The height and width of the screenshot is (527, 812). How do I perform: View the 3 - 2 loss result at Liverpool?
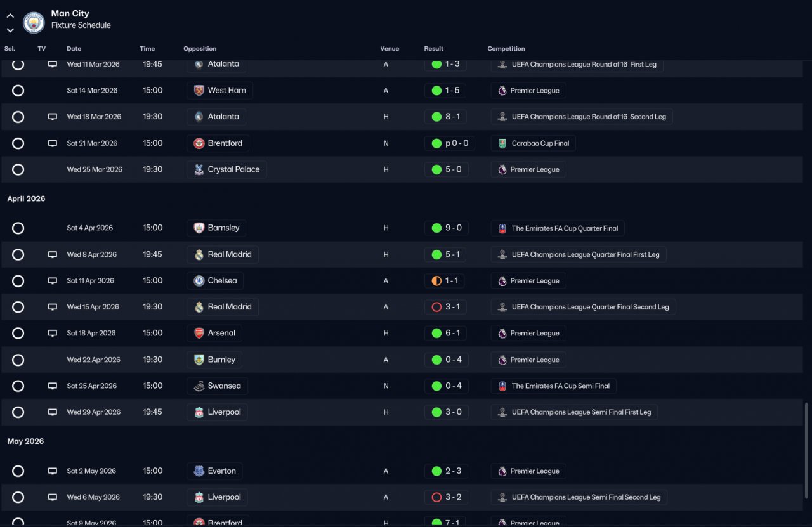point(445,498)
